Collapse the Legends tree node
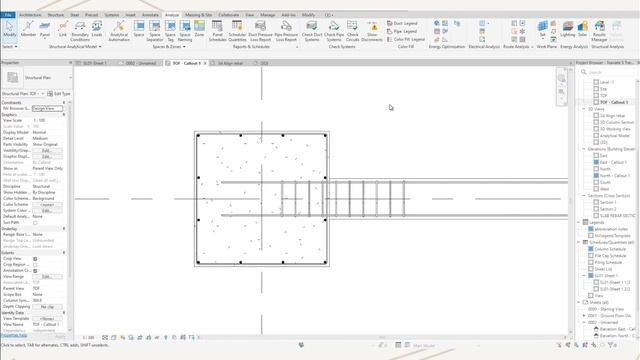This screenshot has height=360, width=640. pyautogui.click(x=579, y=222)
